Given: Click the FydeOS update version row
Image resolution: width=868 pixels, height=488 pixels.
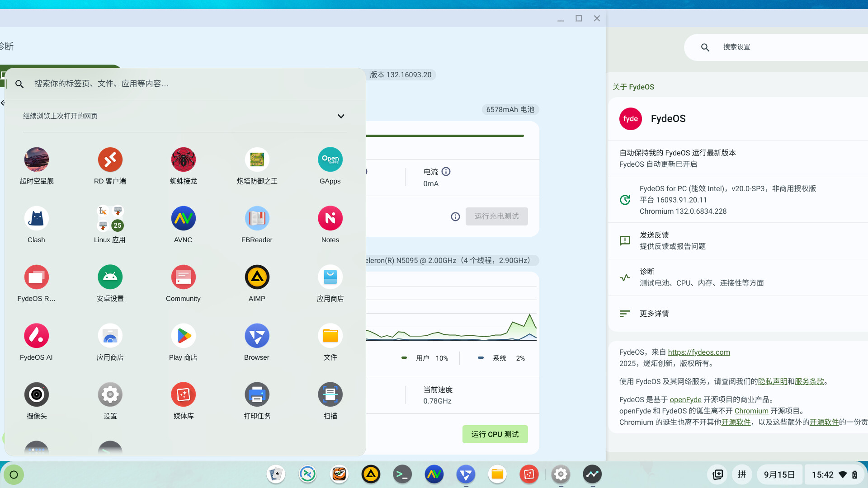Looking at the screenshot, I should click(x=738, y=200).
